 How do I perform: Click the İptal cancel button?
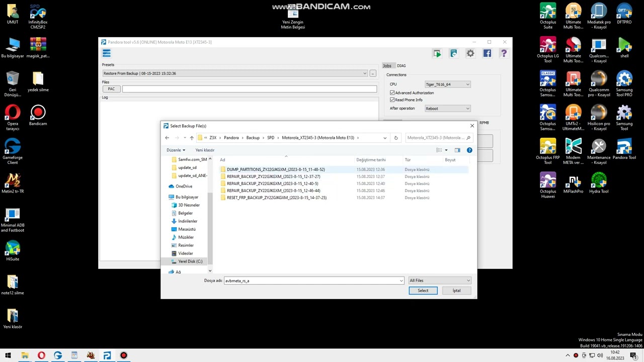(456, 291)
